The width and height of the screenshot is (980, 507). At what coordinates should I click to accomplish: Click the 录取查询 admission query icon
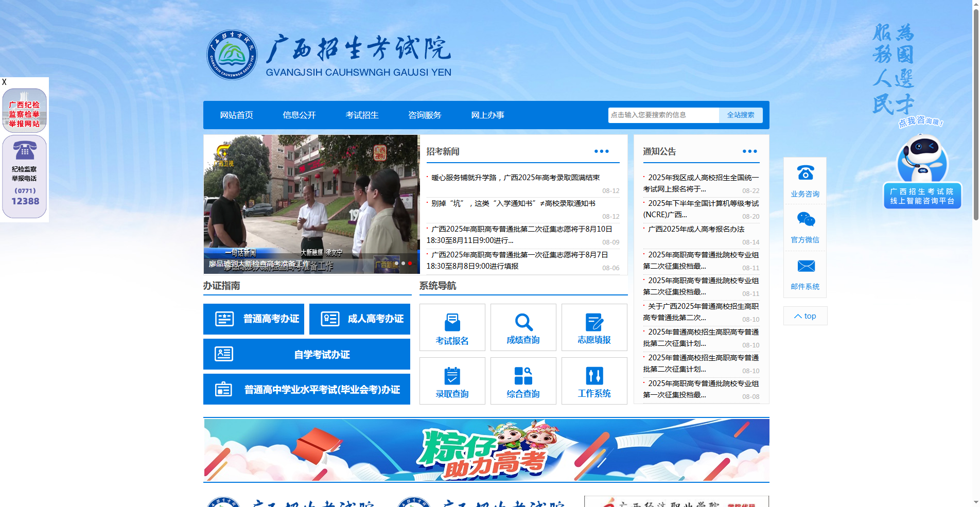point(452,381)
